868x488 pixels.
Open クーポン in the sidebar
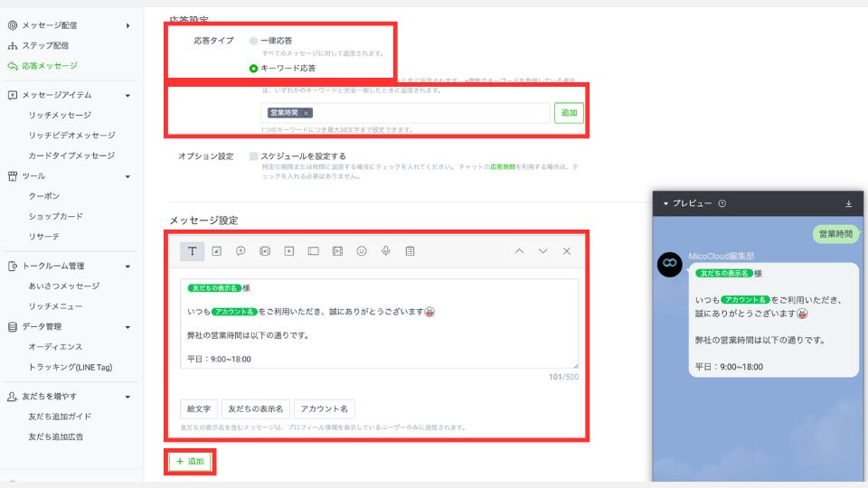[44, 196]
